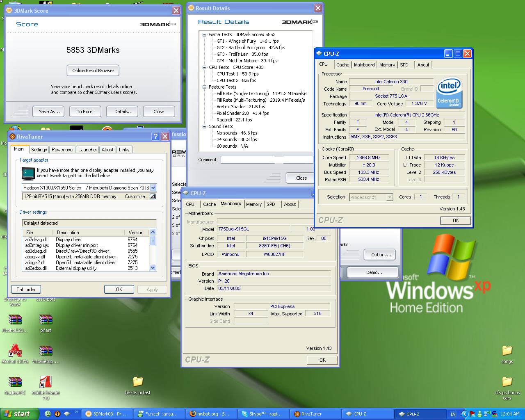Select the songs folder on desktop
The width and height of the screenshot is (525, 420).
point(507,354)
